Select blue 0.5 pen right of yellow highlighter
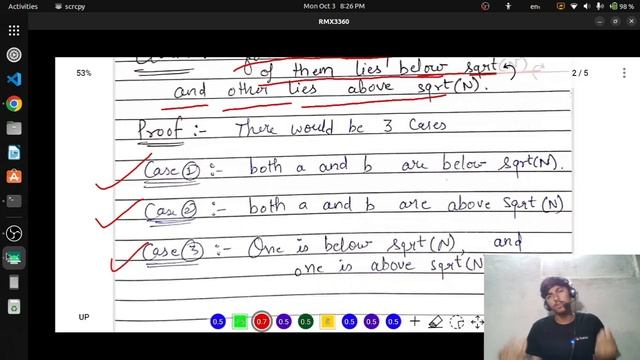This screenshot has height=360, width=640. pos(349,322)
